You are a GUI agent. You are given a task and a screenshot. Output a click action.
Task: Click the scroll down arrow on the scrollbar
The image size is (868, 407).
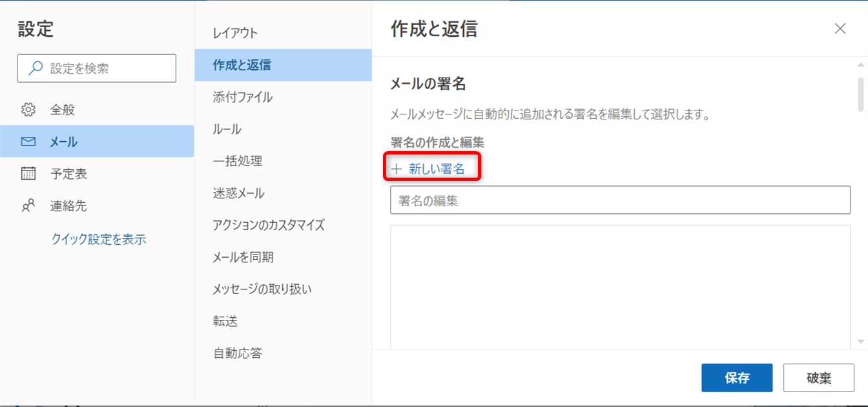click(x=860, y=341)
